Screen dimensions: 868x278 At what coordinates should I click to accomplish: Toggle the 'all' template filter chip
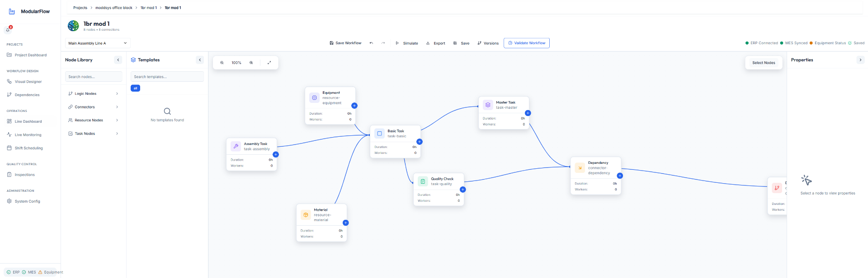(x=135, y=88)
